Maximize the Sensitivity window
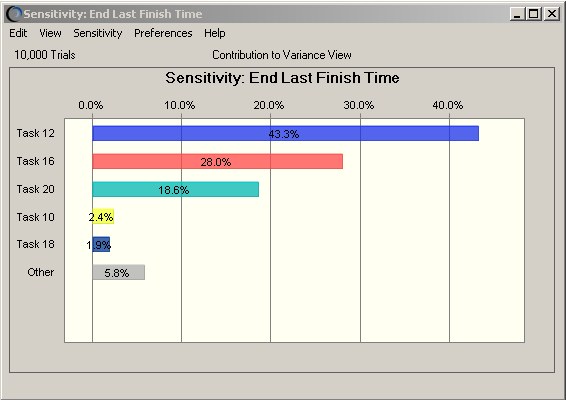 (x=534, y=14)
